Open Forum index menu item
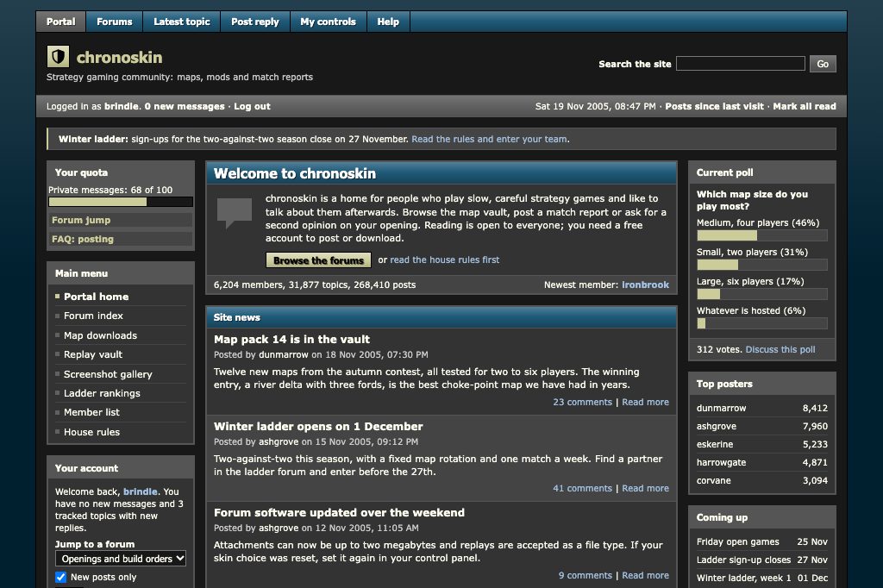This screenshot has width=883, height=588. (x=93, y=316)
